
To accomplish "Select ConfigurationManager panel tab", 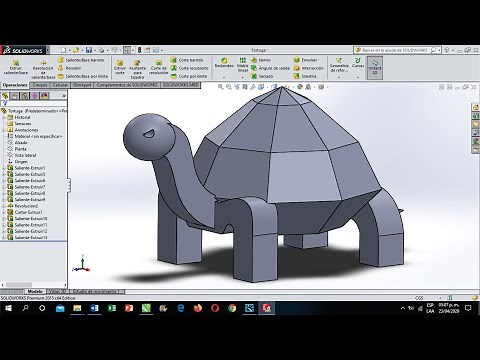I will click(25, 96).
